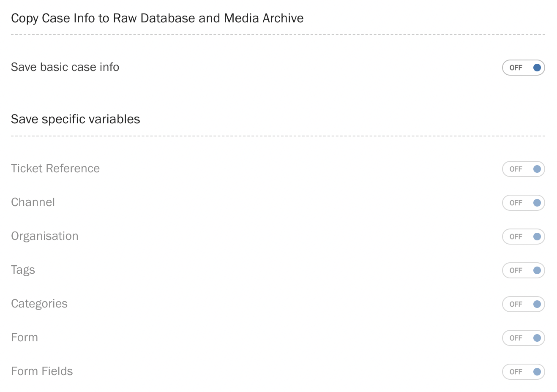Viewport: 557px width, 392px height.
Task: Click the Copy Case Info section heading
Action: [x=157, y=18]
